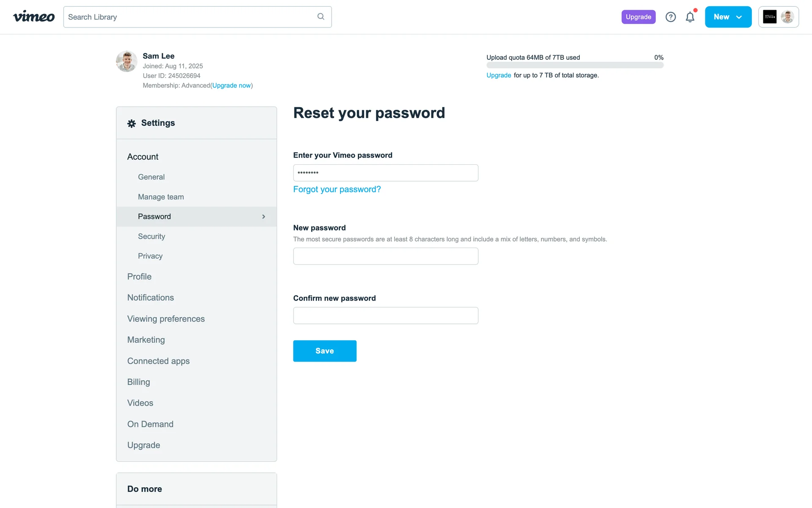
Task: Click the Upgrade now membership link
Action: [x=231, y=86]
